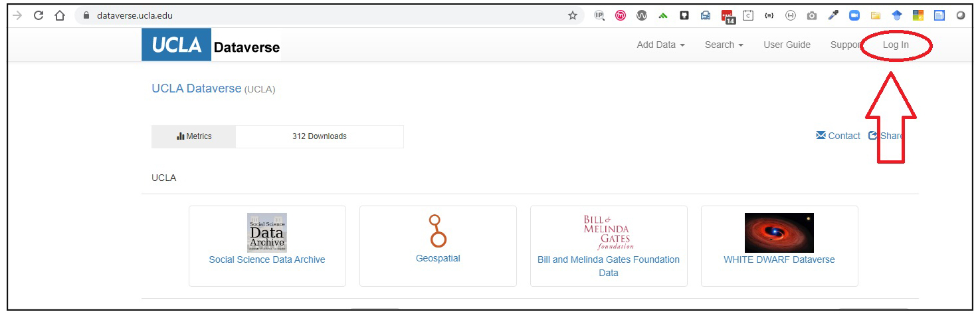Open the curly-braces extension icon
The height and width of the screenshot is (316, 980).
(769, 15)
